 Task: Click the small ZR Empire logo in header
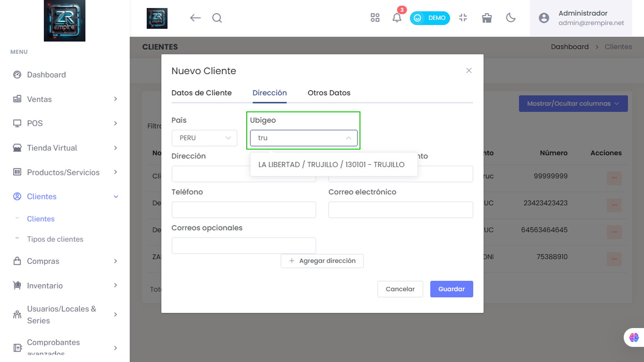157,18
